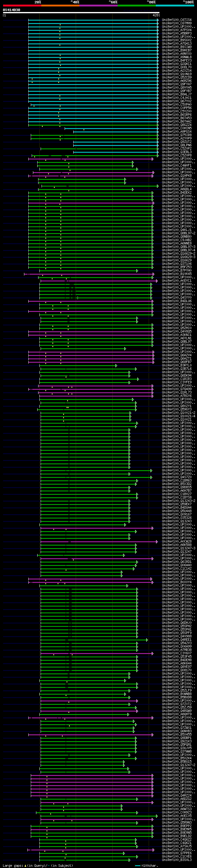Open the UniRef100_Q2QKC1 entry
This screenshot has height=868, width=197.
[177, 64]
